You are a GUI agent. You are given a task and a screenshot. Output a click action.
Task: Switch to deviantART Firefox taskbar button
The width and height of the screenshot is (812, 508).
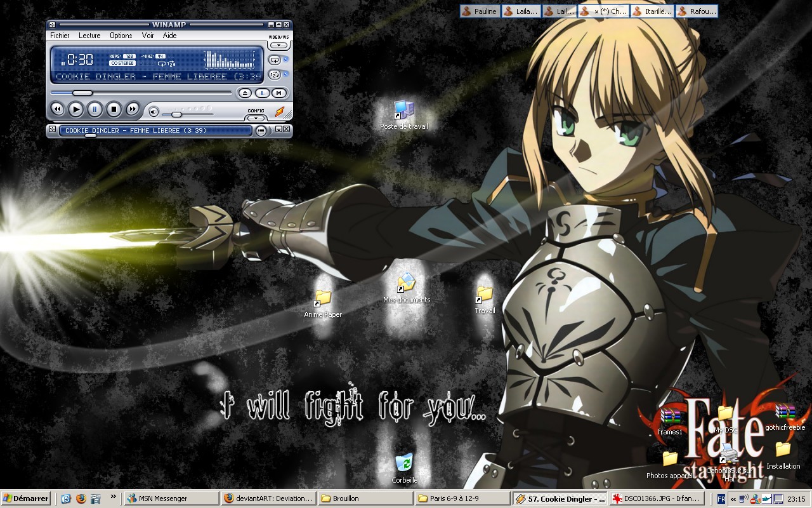coord(268,498)
